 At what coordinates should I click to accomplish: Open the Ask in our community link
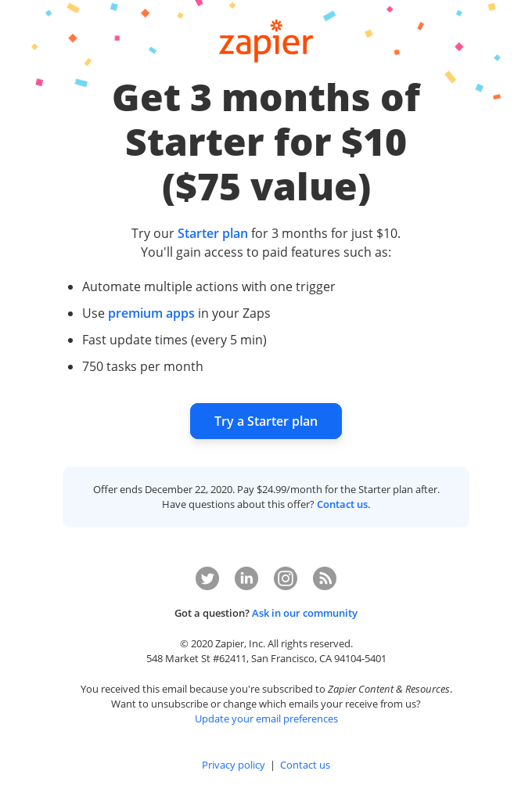[x=304, y=613]
